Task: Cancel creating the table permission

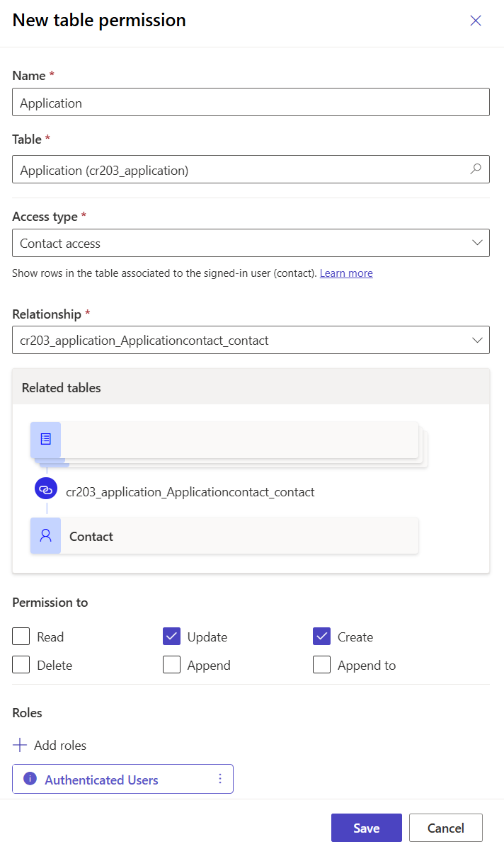Action: (445, 827)
